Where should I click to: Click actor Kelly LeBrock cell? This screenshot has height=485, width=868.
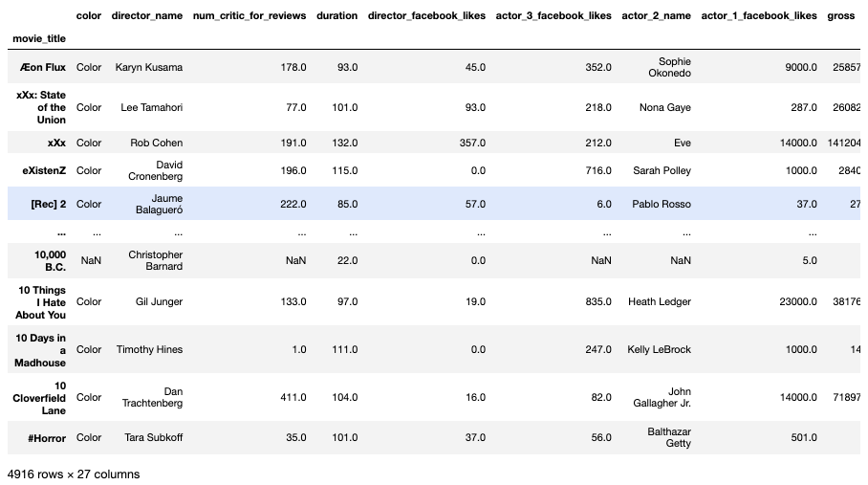pyautogui.click(x=659, y=349)
